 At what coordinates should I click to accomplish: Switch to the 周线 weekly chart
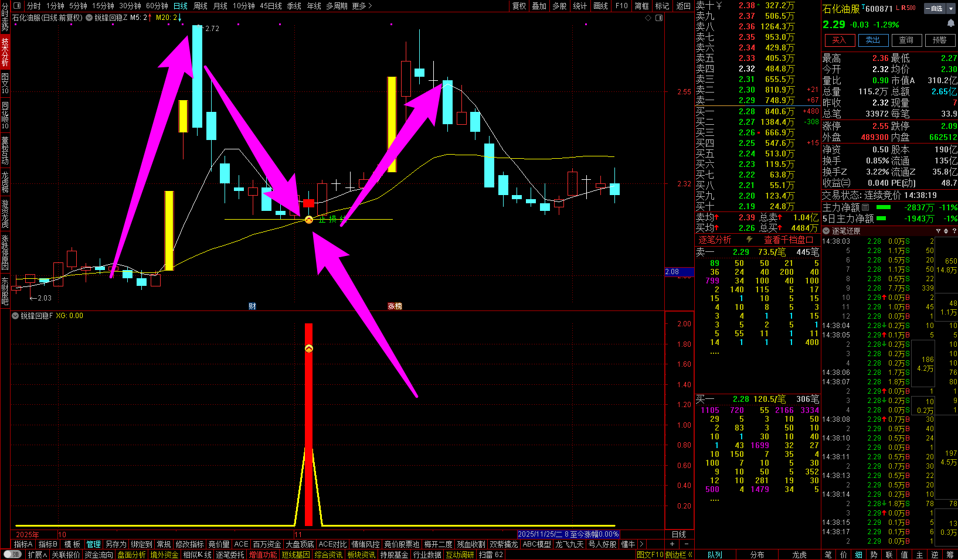pos(201,6)
